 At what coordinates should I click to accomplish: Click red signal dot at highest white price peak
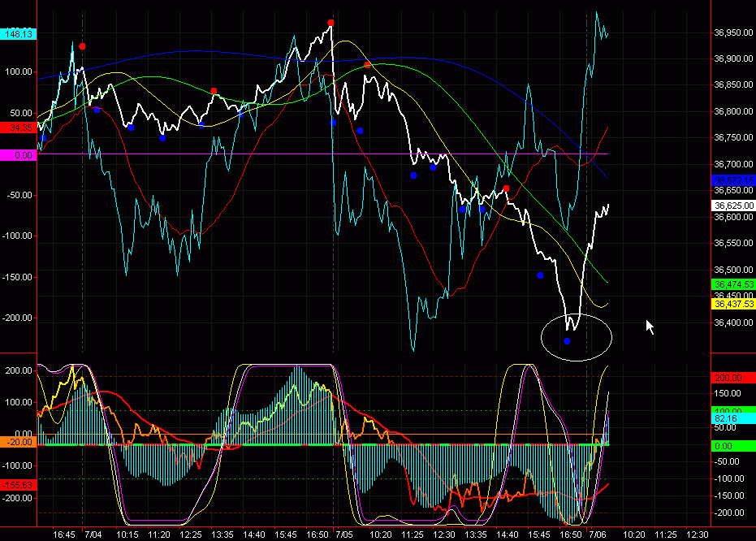pyautogui.click(x=330, y=23)
